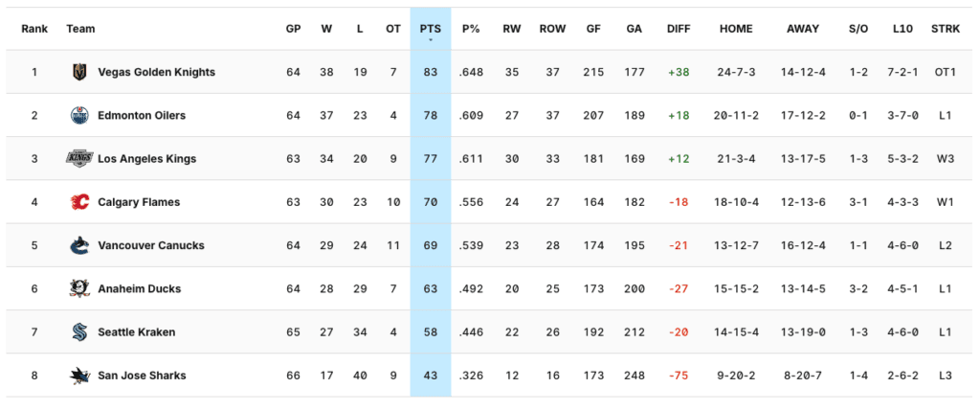Click the Anaheim Ducks logo icon

pyautogui.click(x=79, y=288)
